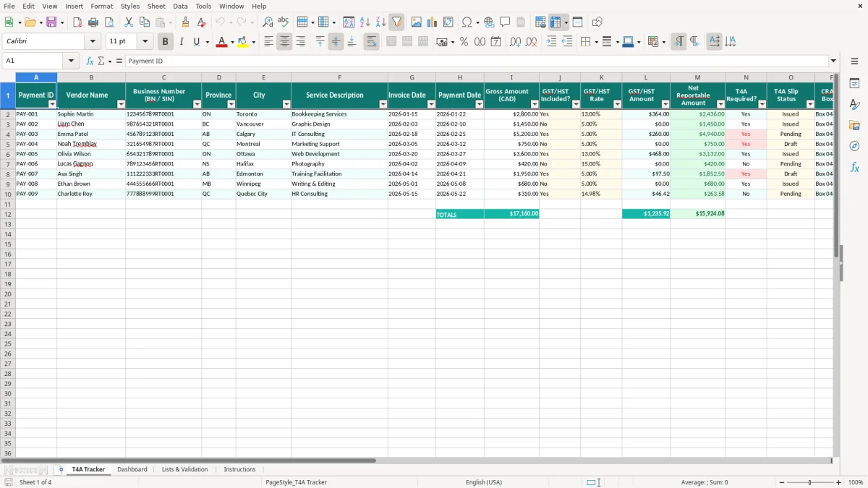
Task: Select the row 12 header
Action: pos(8,214)
